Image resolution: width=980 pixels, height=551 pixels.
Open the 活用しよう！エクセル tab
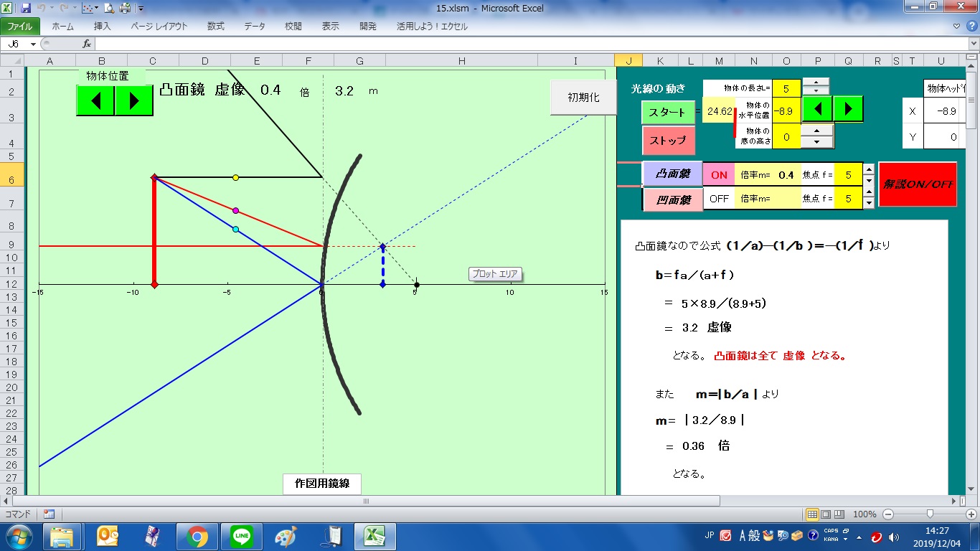click(432, 26)
